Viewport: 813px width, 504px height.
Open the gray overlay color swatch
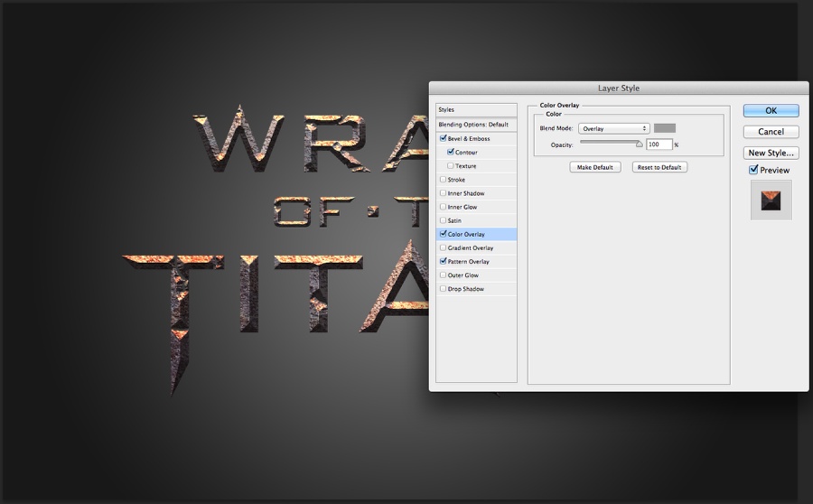point(665,128)
